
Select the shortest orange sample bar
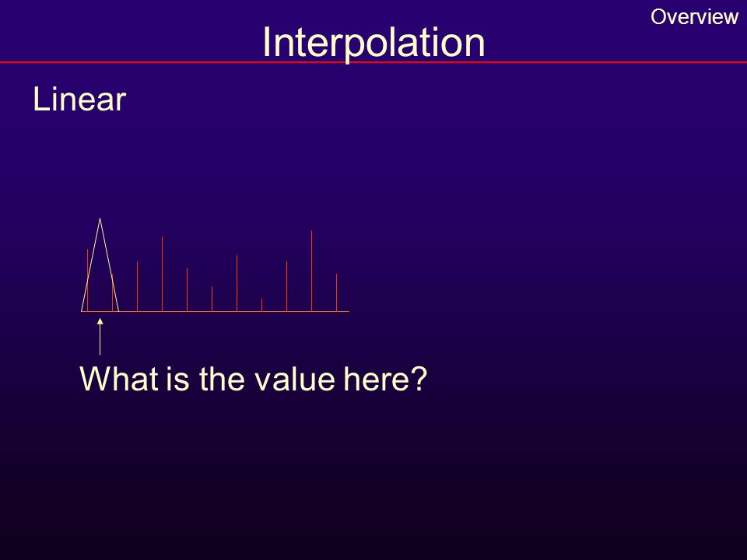click(261, 305)
